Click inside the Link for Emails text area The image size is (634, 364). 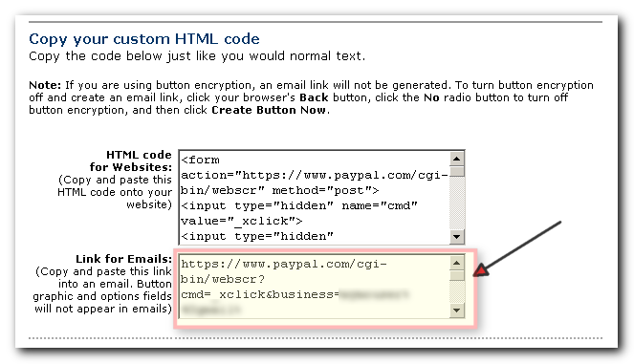pos(315,287)
